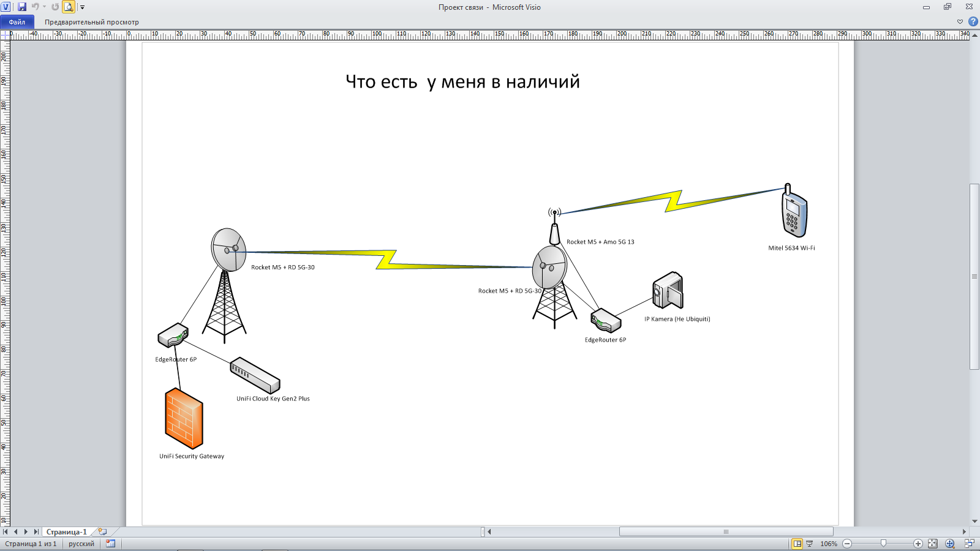The height and width of the screenshot is (551, 980).
Task: Insert a new page with the tab icon
Action: click(x=102, y=532)
